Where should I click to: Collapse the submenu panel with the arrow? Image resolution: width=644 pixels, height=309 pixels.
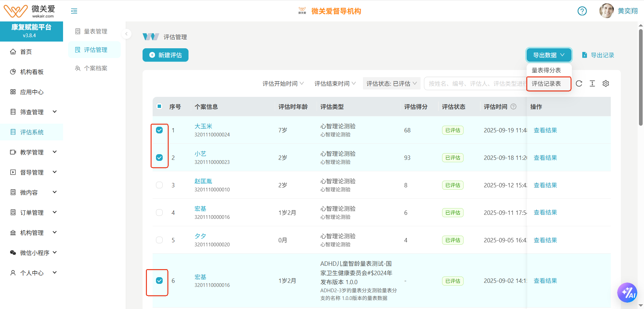126,34
